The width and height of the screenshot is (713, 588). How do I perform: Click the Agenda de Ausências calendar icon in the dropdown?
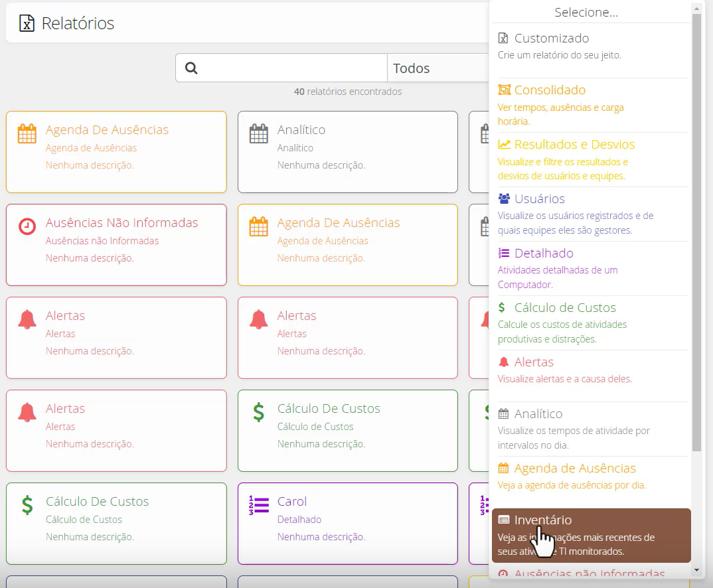click(503, 468)
